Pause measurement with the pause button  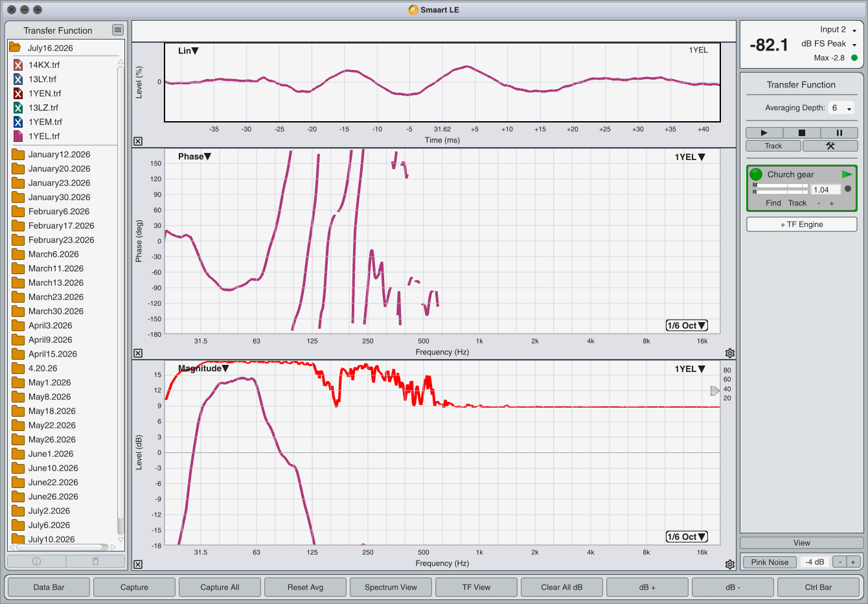(x=839, y=132)
